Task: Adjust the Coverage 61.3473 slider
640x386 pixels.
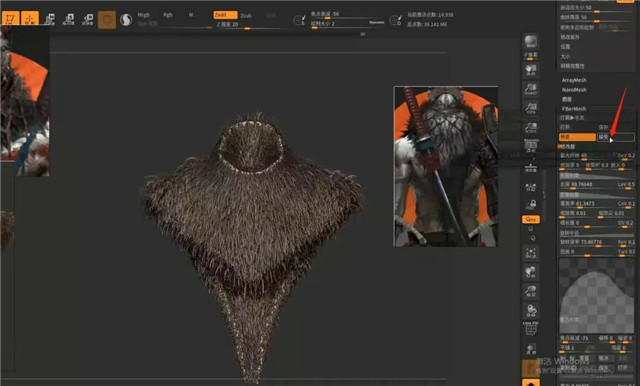Action: click(x=587, y=204)
